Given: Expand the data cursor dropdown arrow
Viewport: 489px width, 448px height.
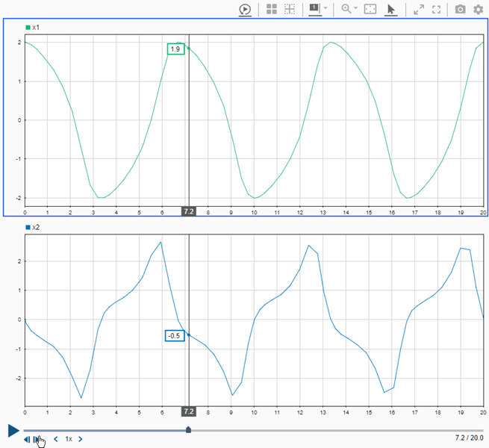Looking at the screenshot, I should (x=326, y=7).
